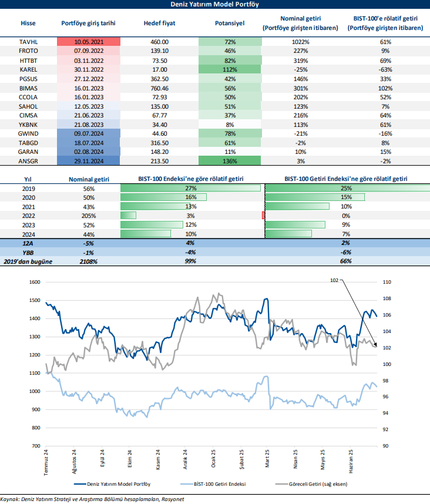
Task: Click the Portföye giriş tarihi column header
Action: click(x=89, y=24)
